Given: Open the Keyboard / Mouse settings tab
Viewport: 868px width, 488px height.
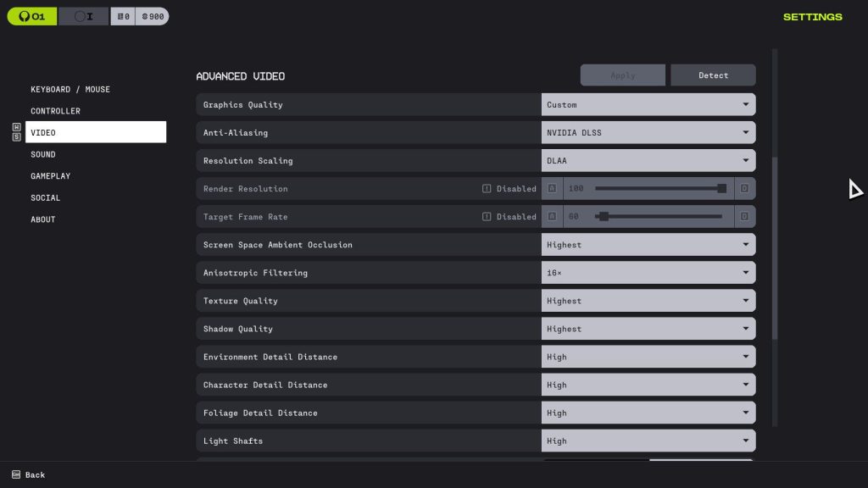Looking at the screenshot, I should (x=70, y=89).
